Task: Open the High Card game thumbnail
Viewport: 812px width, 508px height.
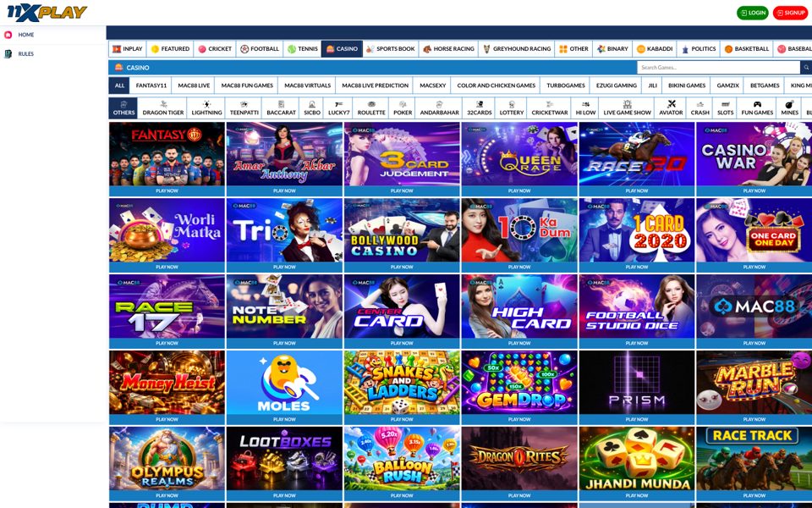Action: click(x=519, y=306)
